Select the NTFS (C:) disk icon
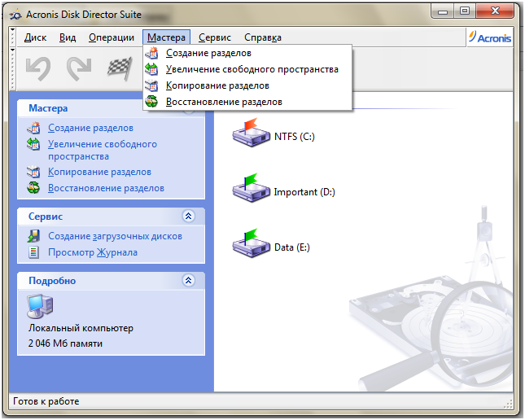This screenshot has width=525, height=420. (x=250, y=133)
